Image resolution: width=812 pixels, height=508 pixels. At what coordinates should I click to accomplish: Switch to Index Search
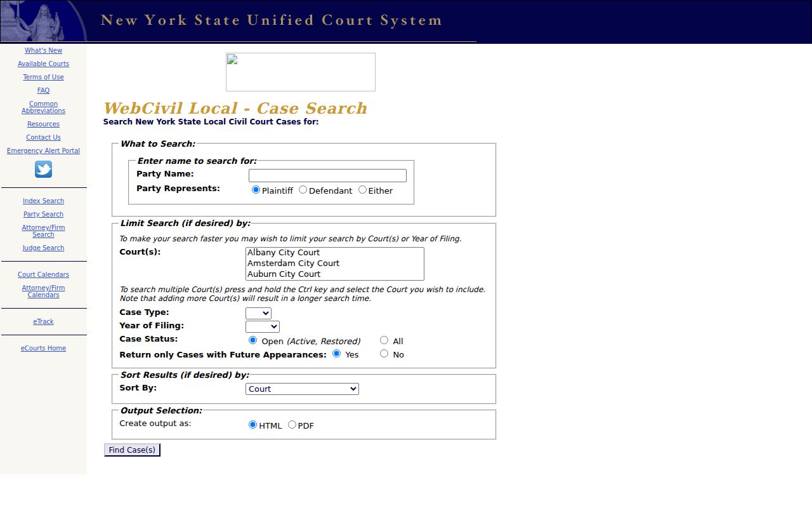[x=43, y=201]
